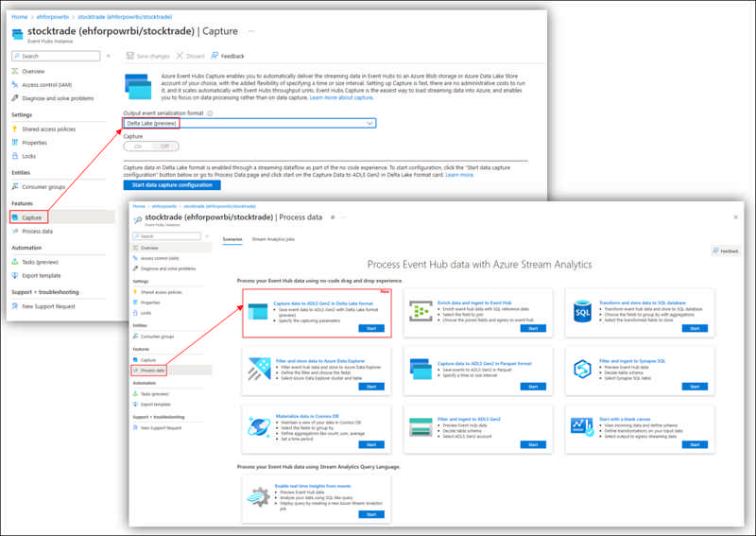
Task: Click ehforpowrbi breadcrumb in Capture window
Action: point(53,17)
